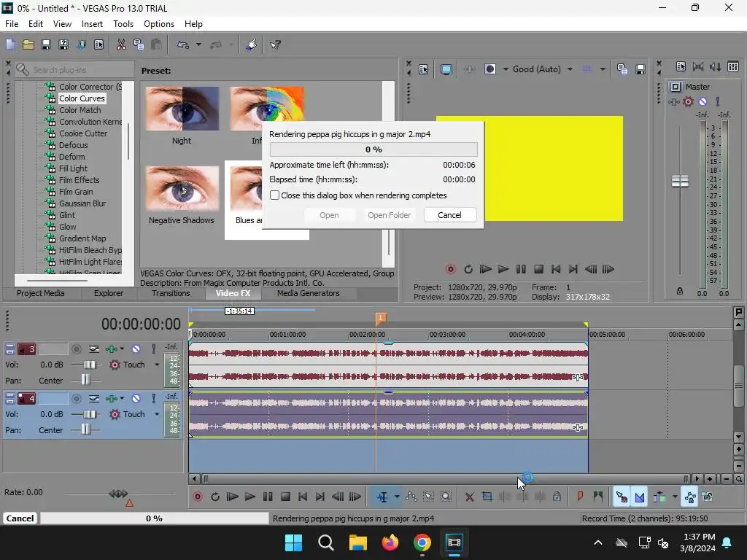Mute the Master bus
This screenshot has width=747, height=560.
point(703,101)
